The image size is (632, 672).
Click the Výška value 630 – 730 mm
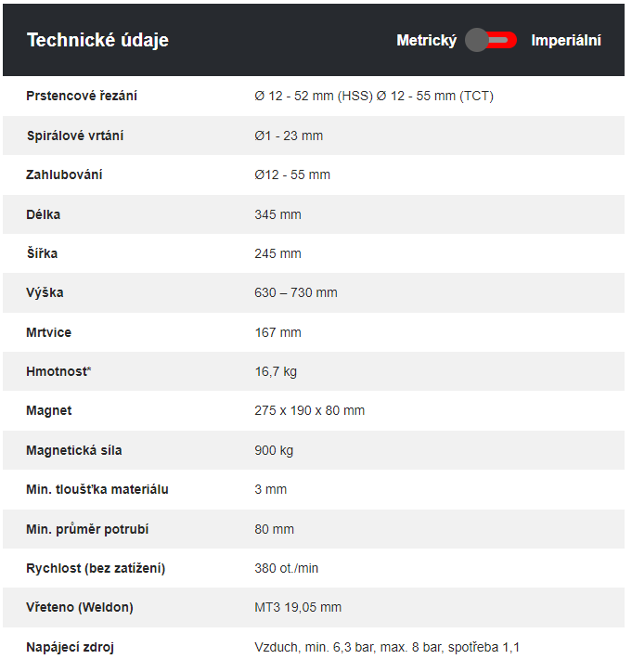point(296,292)
